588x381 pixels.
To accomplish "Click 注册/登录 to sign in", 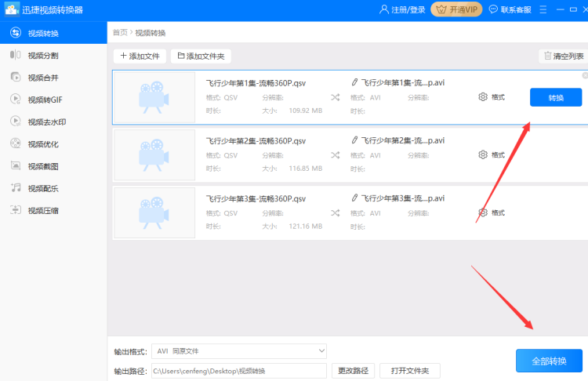I will tap(402, 9).
